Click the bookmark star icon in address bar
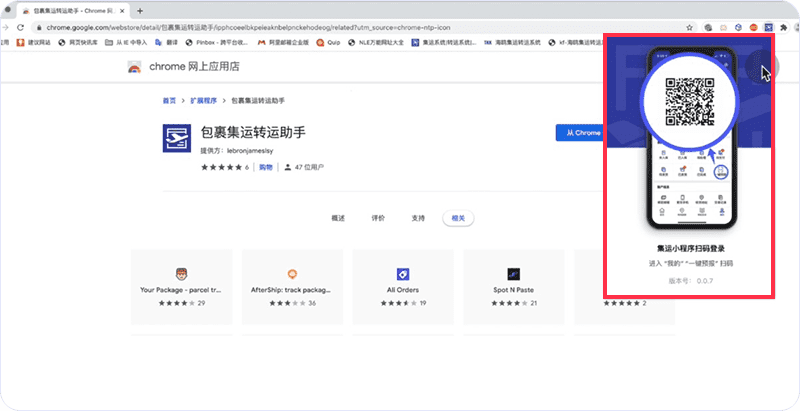The width and height of the screenshot is (800, 411). click(692, 27)
